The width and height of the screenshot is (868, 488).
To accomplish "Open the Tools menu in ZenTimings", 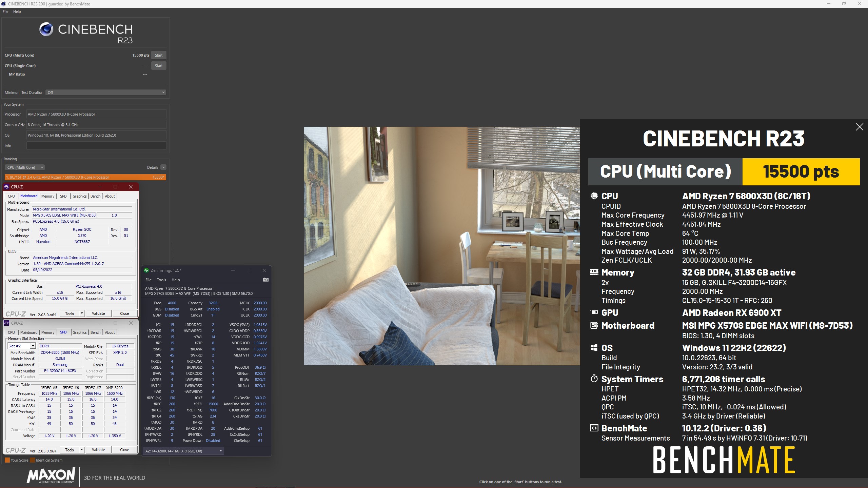I will point(161,280).
